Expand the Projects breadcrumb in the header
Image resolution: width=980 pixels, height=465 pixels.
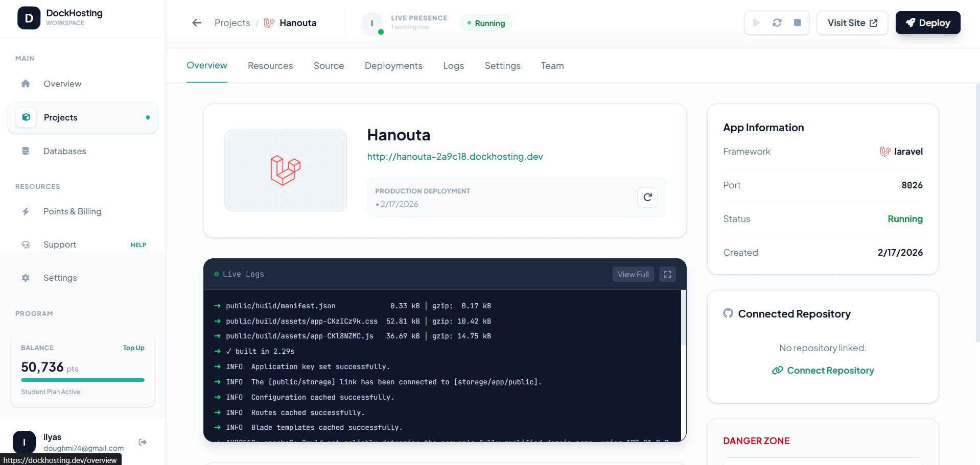(232, 22)
